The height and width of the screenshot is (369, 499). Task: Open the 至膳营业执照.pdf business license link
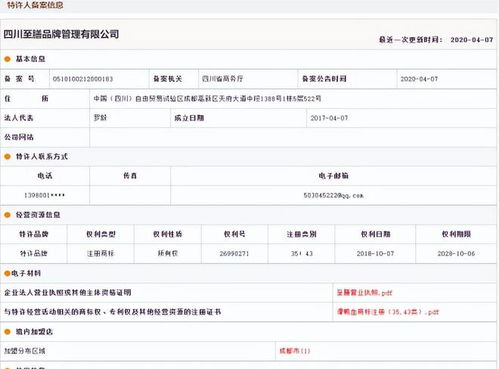pos(364,293)
